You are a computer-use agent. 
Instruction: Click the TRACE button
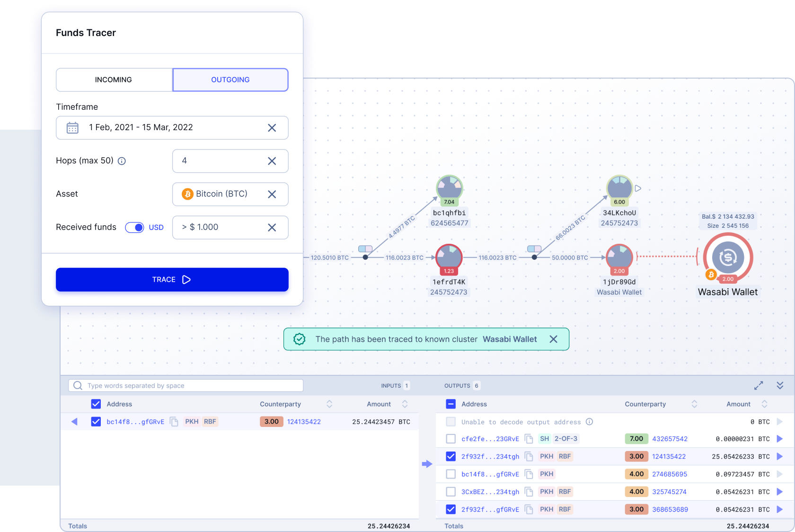tap(172, 280)
